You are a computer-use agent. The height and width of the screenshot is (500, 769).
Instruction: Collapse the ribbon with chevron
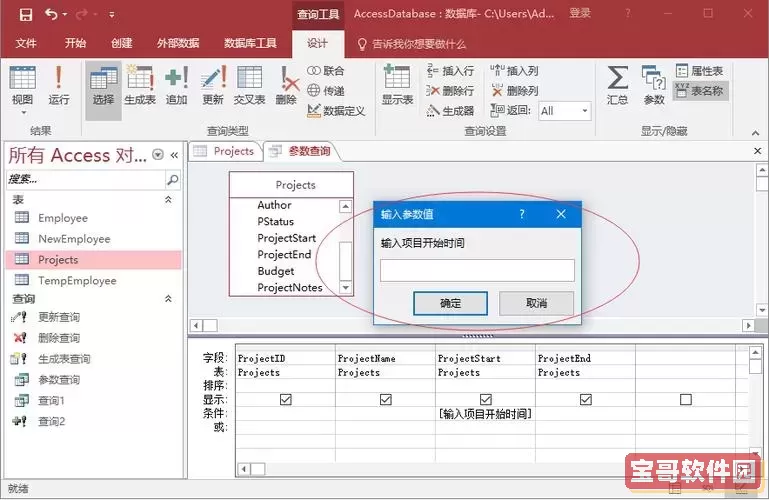click(x=755, y=133)
